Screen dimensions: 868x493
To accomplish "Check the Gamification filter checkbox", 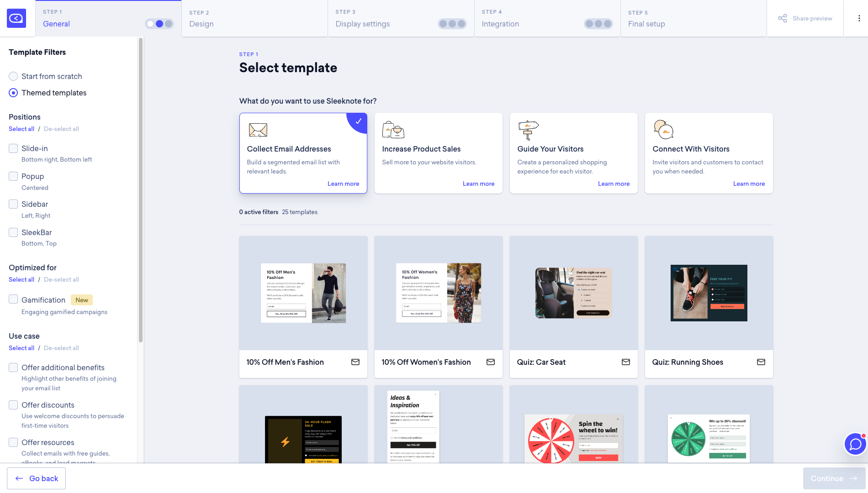I will coord(13,299).
